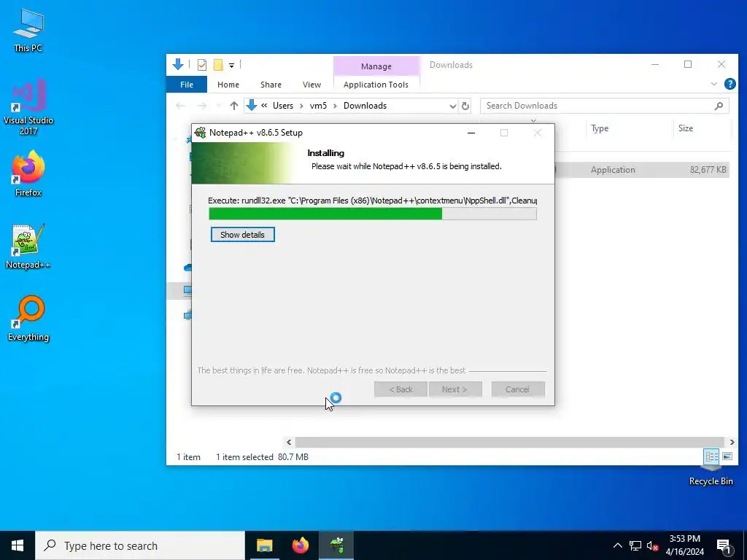
Task: Click the New folder quick access icon
Action: (x=218, y=64)
